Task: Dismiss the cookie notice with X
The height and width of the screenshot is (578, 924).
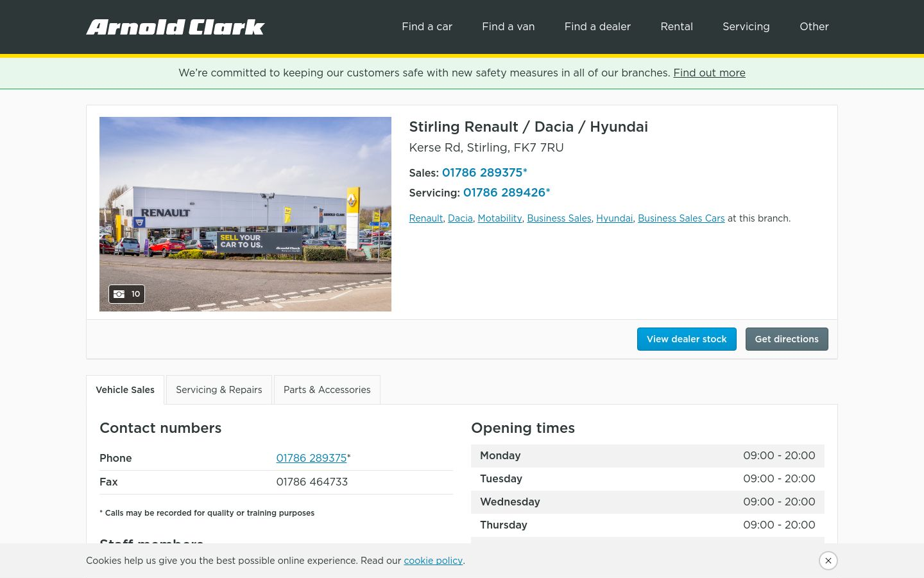Action: click(x=828, y=561)
